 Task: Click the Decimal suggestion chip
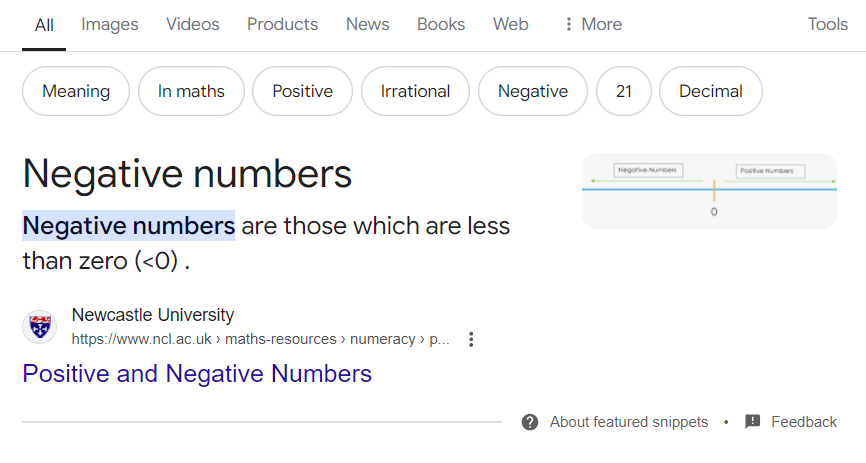pyautogui.click(x=710, y=91)
